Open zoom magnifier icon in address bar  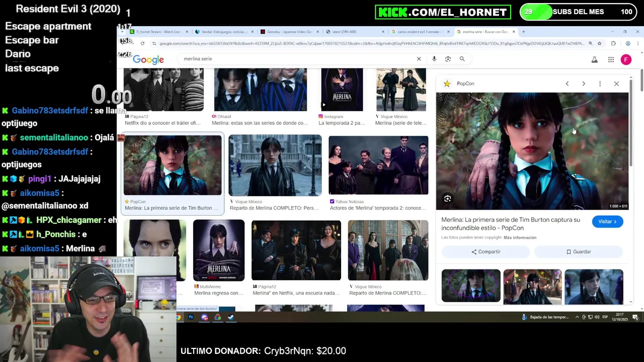pos(590,43)
